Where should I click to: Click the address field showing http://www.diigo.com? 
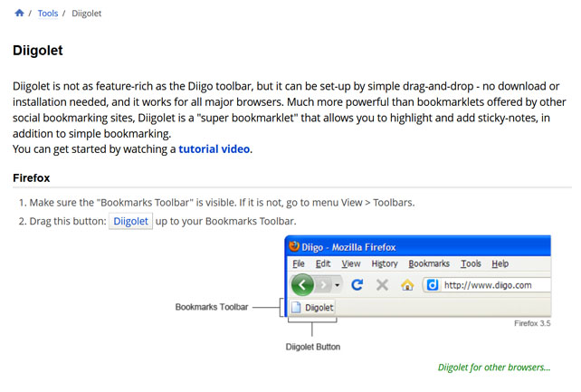click(x=487, y=285)
